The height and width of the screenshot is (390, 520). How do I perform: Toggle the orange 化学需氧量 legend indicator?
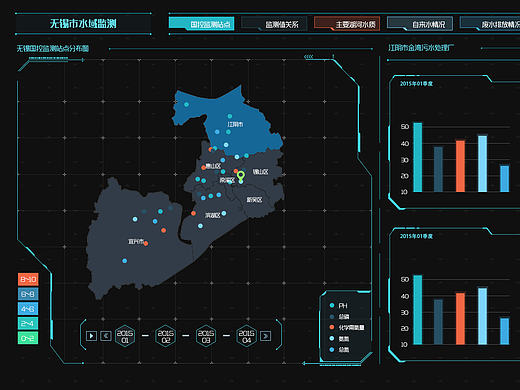point(347,327)
